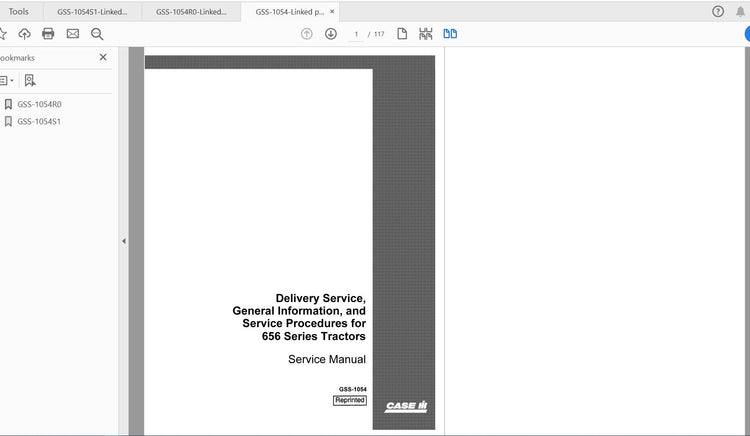Click the Service Manual cover page
Image resolution: width=750 pixels, height=436 pixels.
(290, 242)
